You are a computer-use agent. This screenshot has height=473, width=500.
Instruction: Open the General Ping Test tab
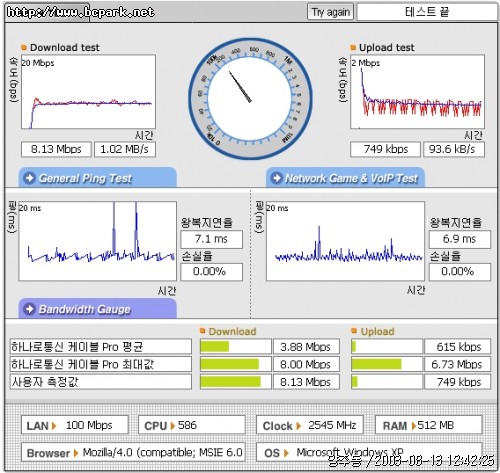(97, 178)
